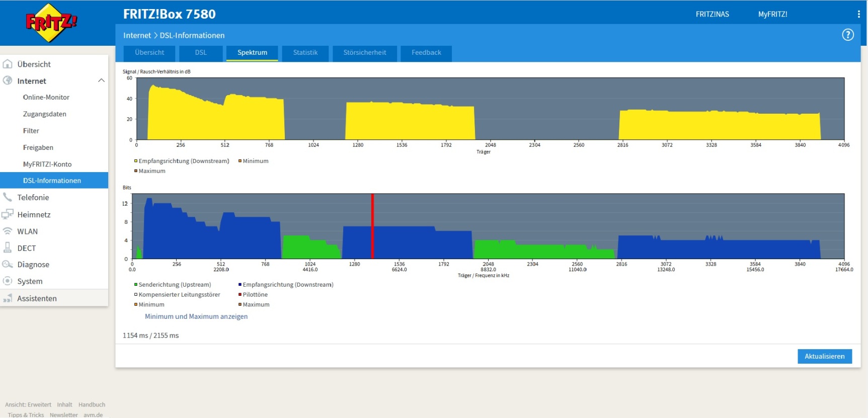Click the red pilot tone marker in bits chart
Screen dimensions: 868x418
(372, 226)
